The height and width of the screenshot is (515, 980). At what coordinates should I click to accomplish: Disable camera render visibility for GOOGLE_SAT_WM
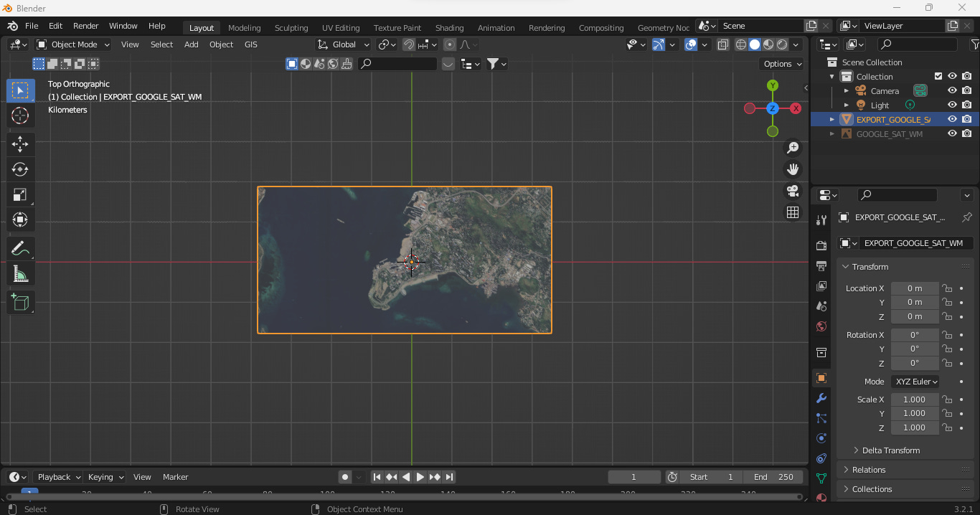pyautogui.click(x=966, y=133)
